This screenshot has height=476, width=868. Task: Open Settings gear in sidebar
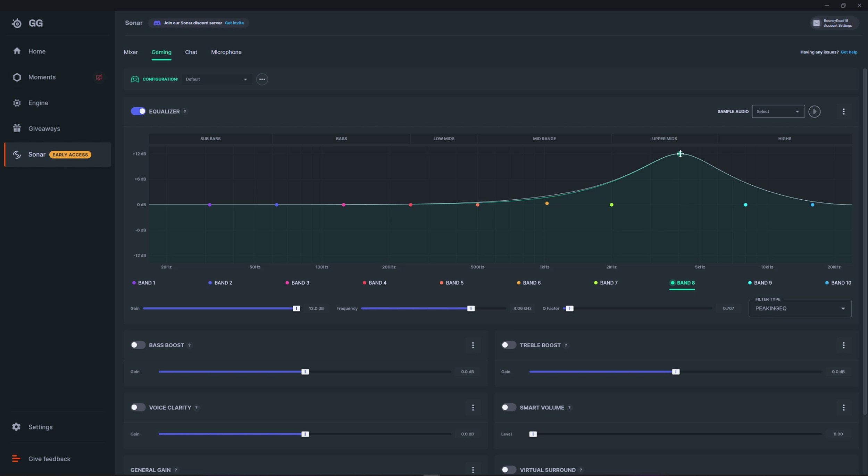pos(16,427)
